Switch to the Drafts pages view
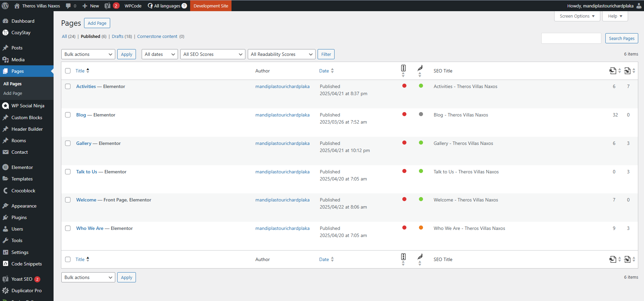Viewport: 644px width, 301px height. click(x=118, y=37)
